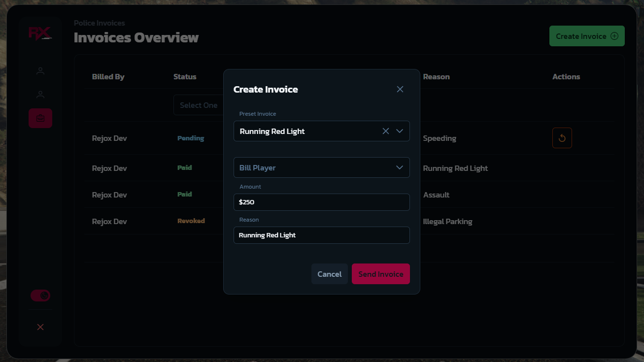Viewport: 644px width, 362px height.
Task: Expand the Bill Player dropdown
Action: [x=400, y=167]
